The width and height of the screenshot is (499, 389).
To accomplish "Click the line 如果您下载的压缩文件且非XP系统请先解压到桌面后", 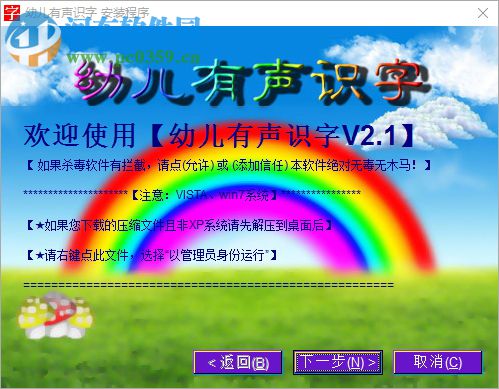I will [x=179, y=226].
